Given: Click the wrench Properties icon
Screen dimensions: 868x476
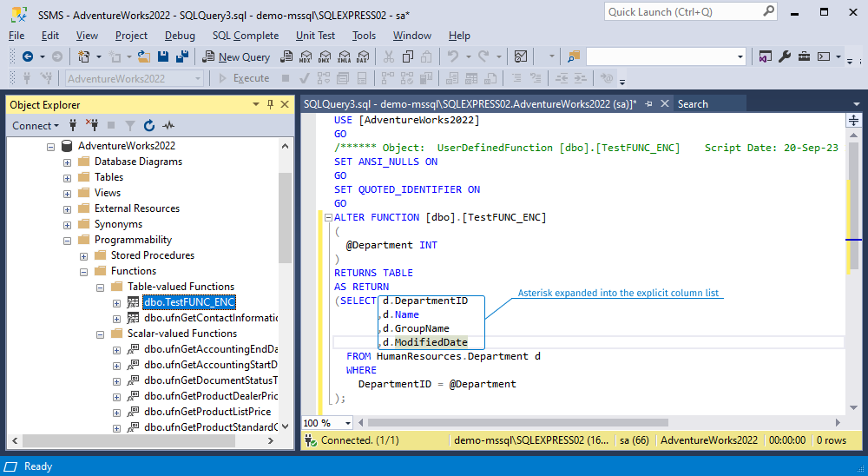Looking at the screenshot, I should pos(785,56).
